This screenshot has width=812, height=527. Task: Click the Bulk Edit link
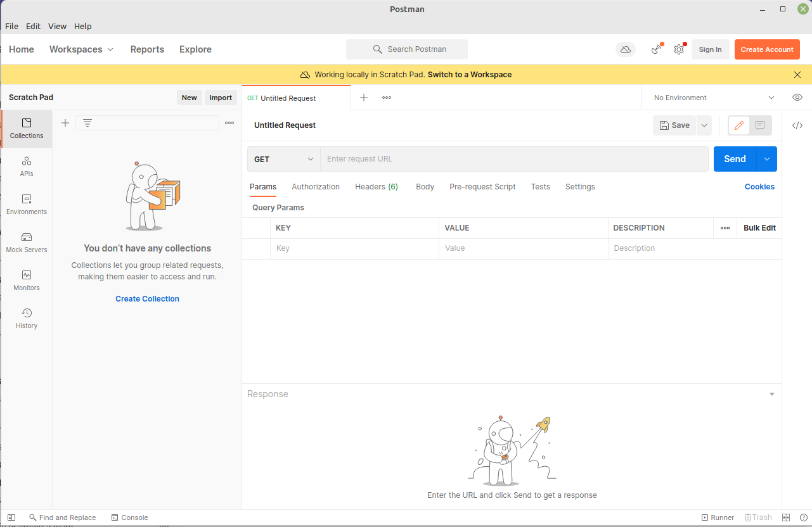click(x=759, y=228)
